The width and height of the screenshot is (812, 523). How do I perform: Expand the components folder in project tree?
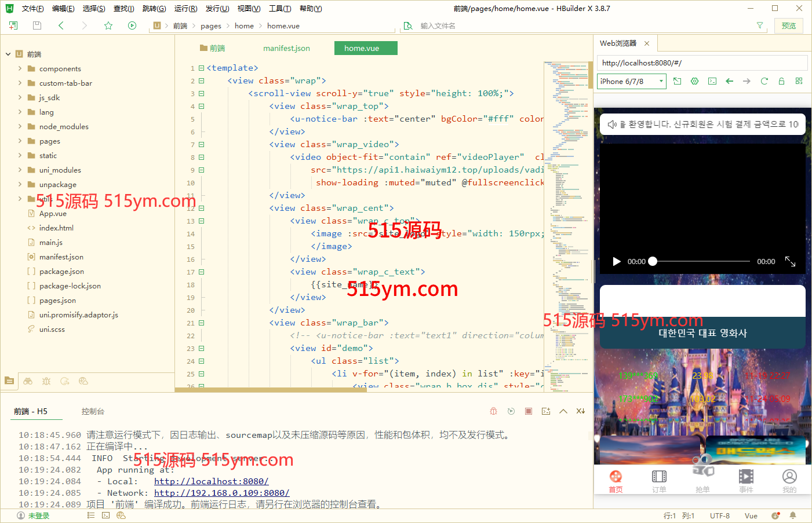[20, 68]
